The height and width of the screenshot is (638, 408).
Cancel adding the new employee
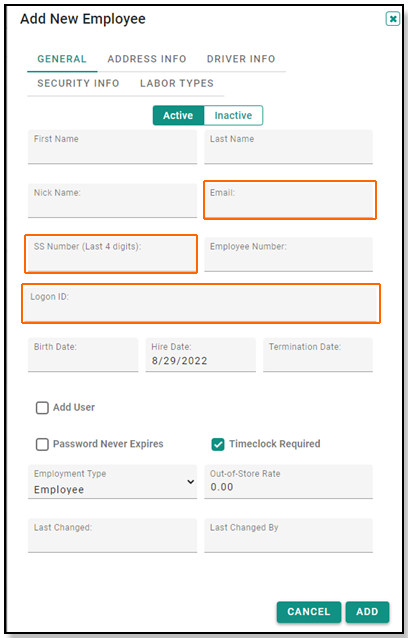(309, 612)
